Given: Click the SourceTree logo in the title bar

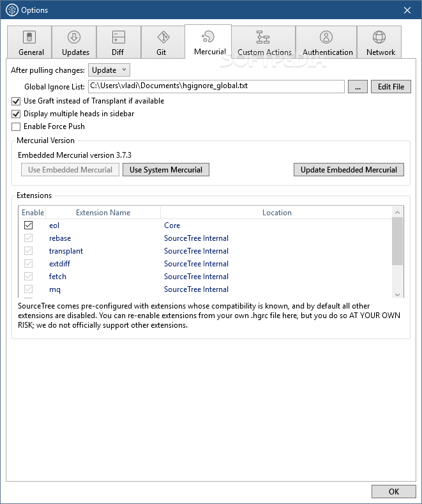Looking at the screenshot, I should [x=12, y=10].
